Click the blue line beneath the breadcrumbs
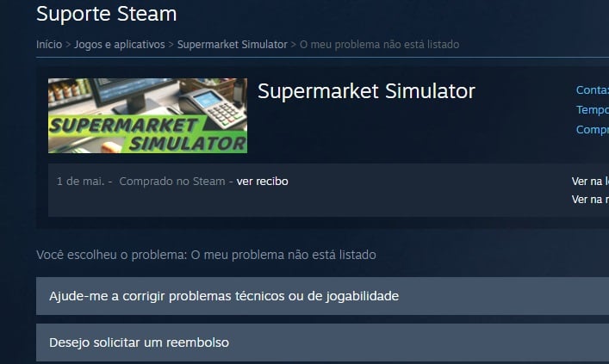This screenshot has height=364, width=609. [x=322, y=58]
